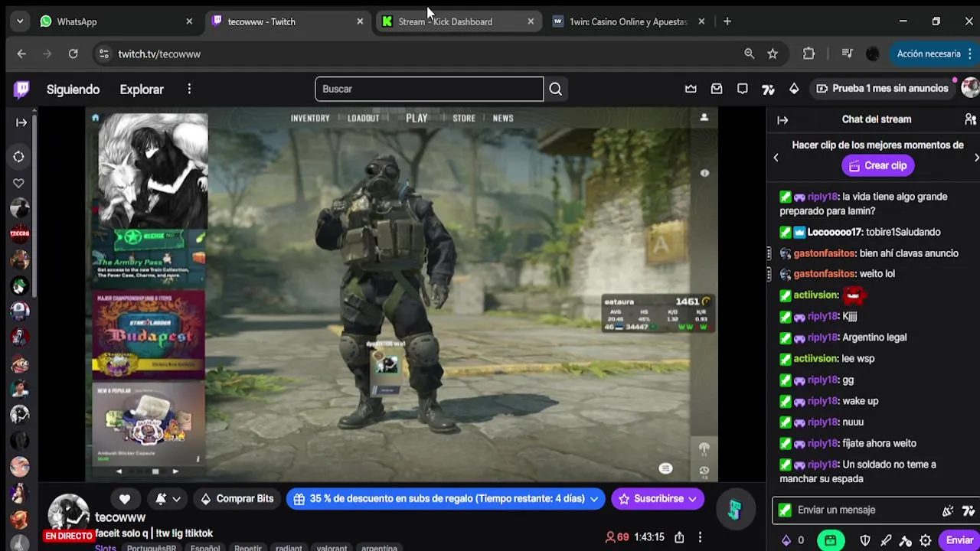Go back to previous page
980x551 pixels.
pyautogui.click(x=21, y=54)
